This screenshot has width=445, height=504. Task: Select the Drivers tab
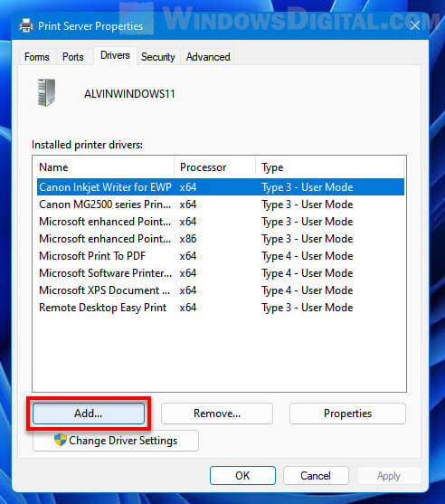click(x=115, y=55)
